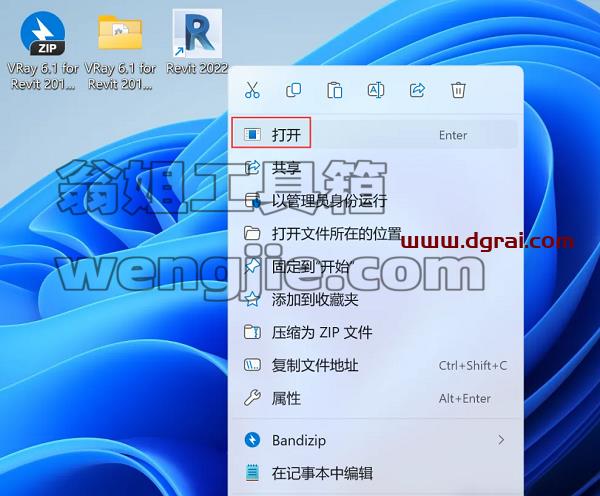Image resolution: width=600 pixels, height=496 pixels.
Task: Select the Revit 2022 desktop shortcut
Action: (x=197, y=42)
